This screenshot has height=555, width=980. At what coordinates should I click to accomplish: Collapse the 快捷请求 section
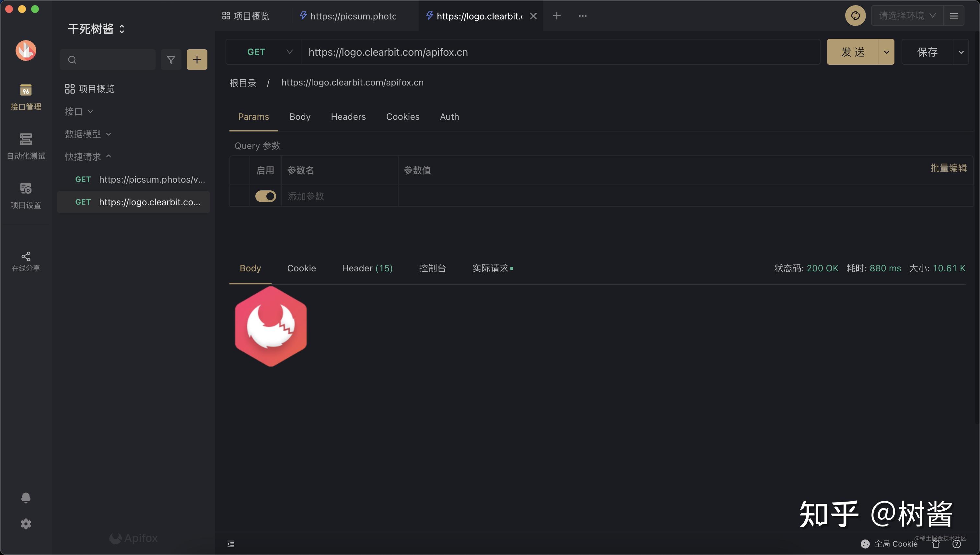[108, 157]
